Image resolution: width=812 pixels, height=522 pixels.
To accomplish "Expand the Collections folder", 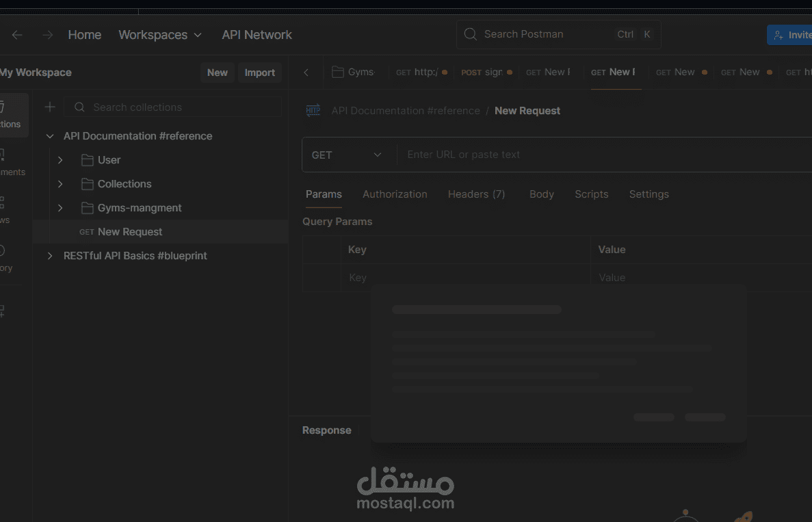I will (60, 184).
